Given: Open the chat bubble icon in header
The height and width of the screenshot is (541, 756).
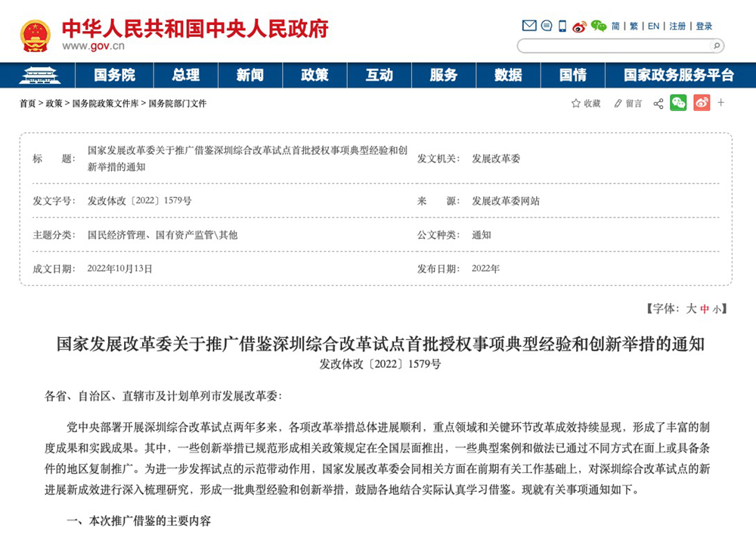Looking at the screenshot, I should 547,26.
